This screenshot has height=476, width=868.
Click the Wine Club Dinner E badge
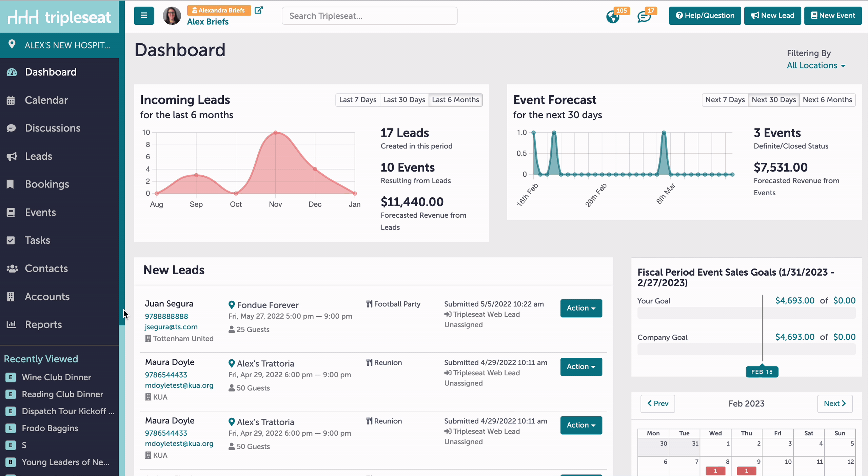coord(11,377)
